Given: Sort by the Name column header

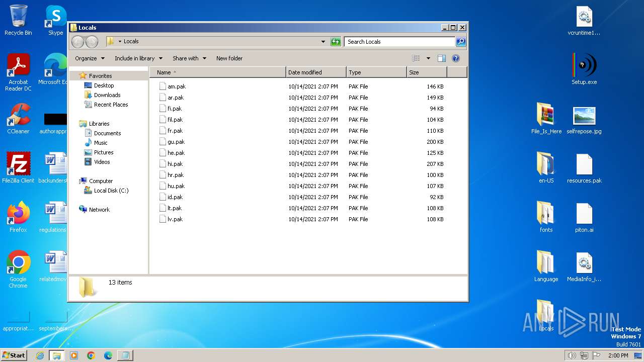Looking at the screenshot, I should click(x=218, y=72).
